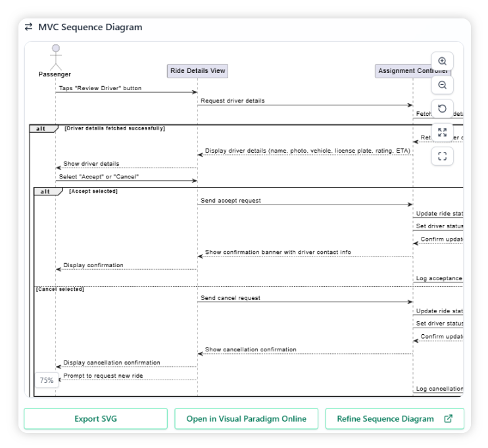The image size is (488, 448).
Task: Zoom out of the sequence diagram
Action: coord(442,85)
